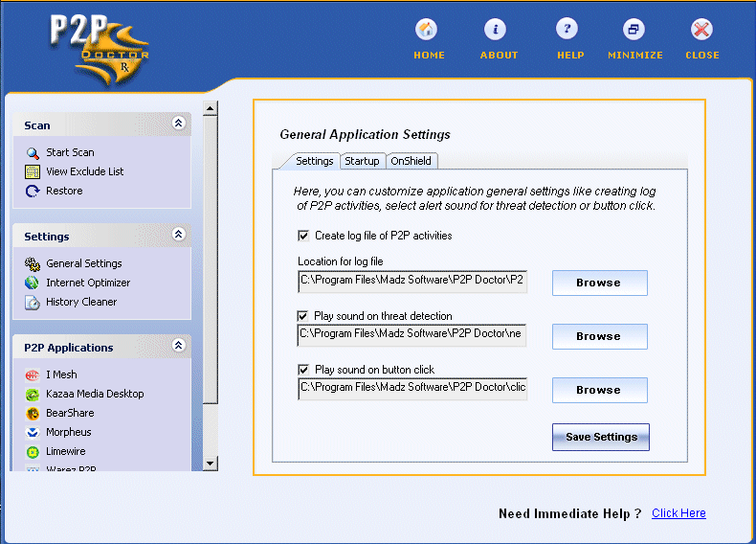Click the View Exclude List icon
The image size is (756, 544).
point(33,171)
